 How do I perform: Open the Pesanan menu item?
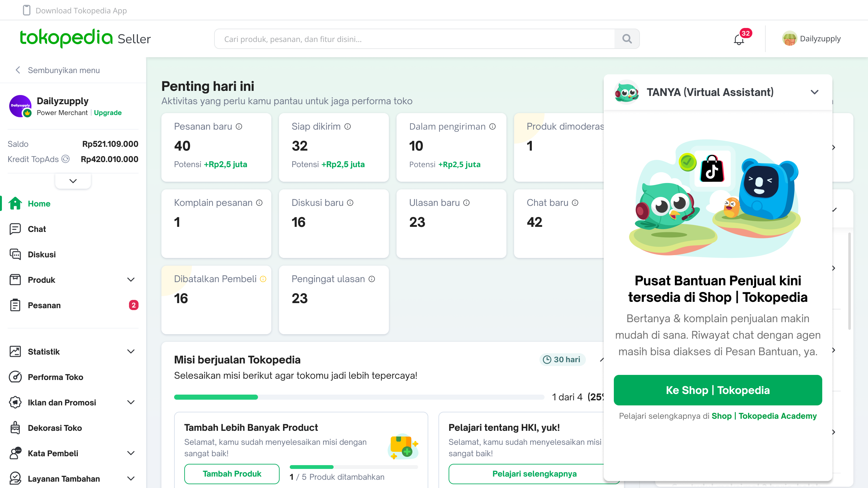44,305
